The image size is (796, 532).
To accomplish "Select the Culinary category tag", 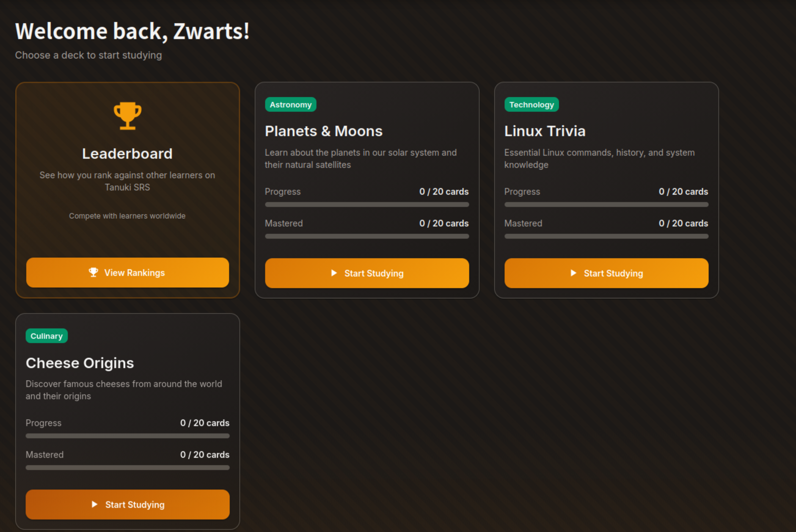I will tap(46, 336).
